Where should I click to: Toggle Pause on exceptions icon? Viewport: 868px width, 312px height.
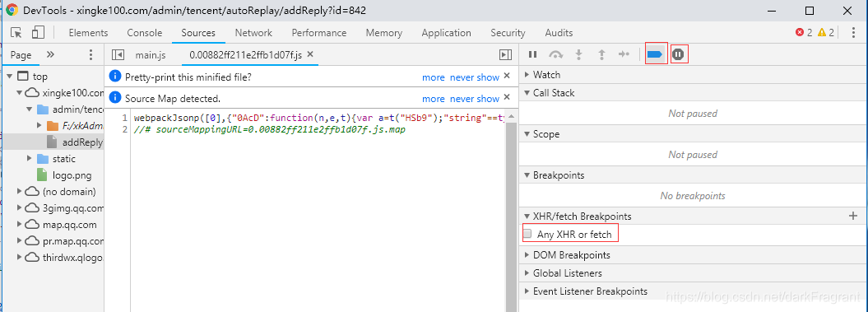click(679, 54)
